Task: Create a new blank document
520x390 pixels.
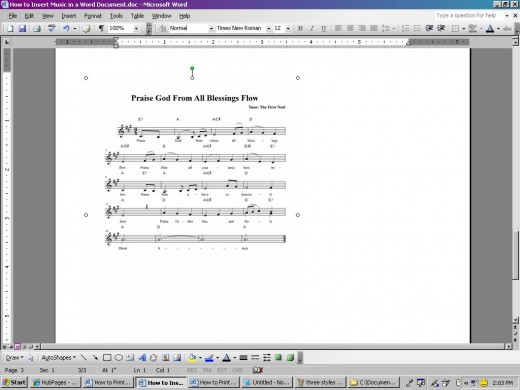Action: pos(10,28)
